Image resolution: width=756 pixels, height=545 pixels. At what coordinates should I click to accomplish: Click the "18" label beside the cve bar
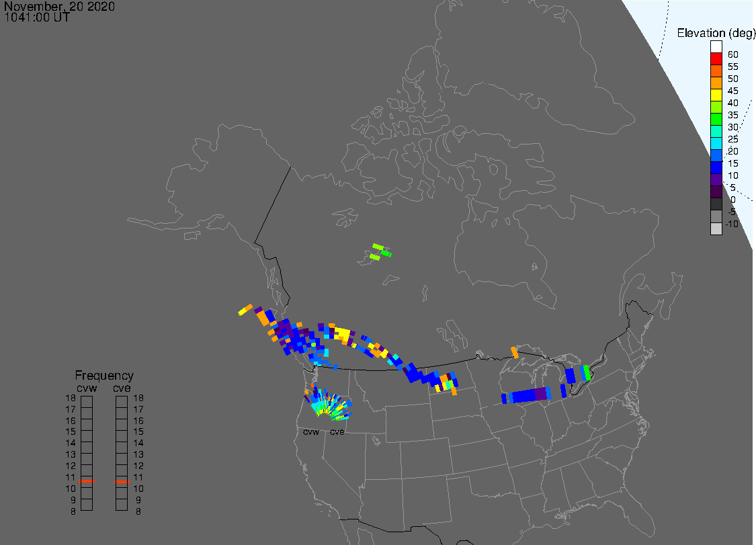(138, 398)
